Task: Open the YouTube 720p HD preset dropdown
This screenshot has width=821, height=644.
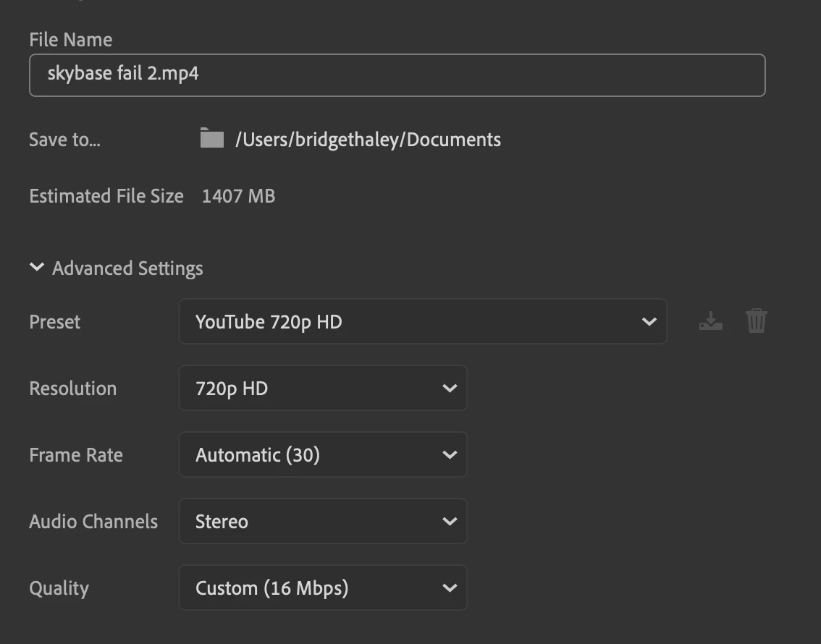Action: [421, 322]
